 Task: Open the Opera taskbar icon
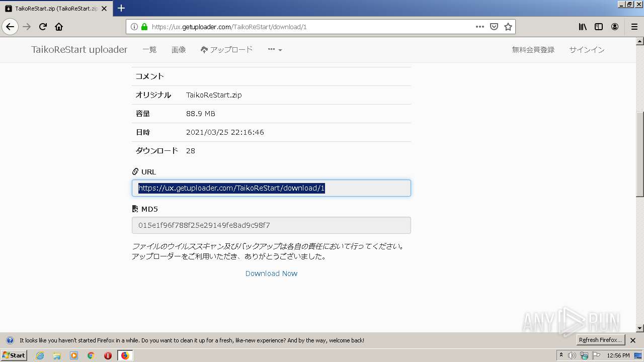point(108,355)
